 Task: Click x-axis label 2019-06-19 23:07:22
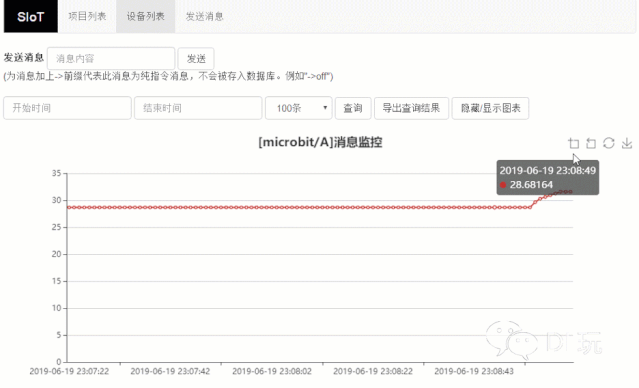(69, 371)
